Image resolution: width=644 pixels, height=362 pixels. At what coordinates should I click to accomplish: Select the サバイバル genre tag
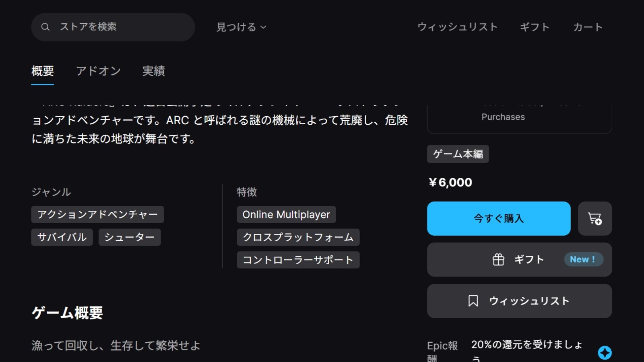coord(62,237)
